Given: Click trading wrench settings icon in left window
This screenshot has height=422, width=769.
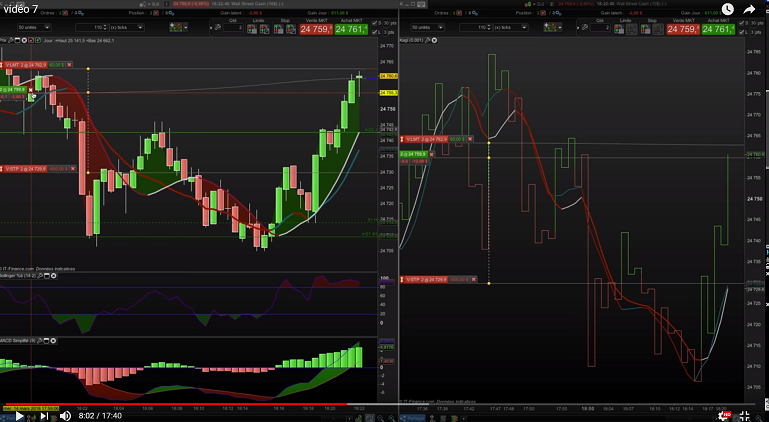Looking at the screenshot, I should 218,27.
